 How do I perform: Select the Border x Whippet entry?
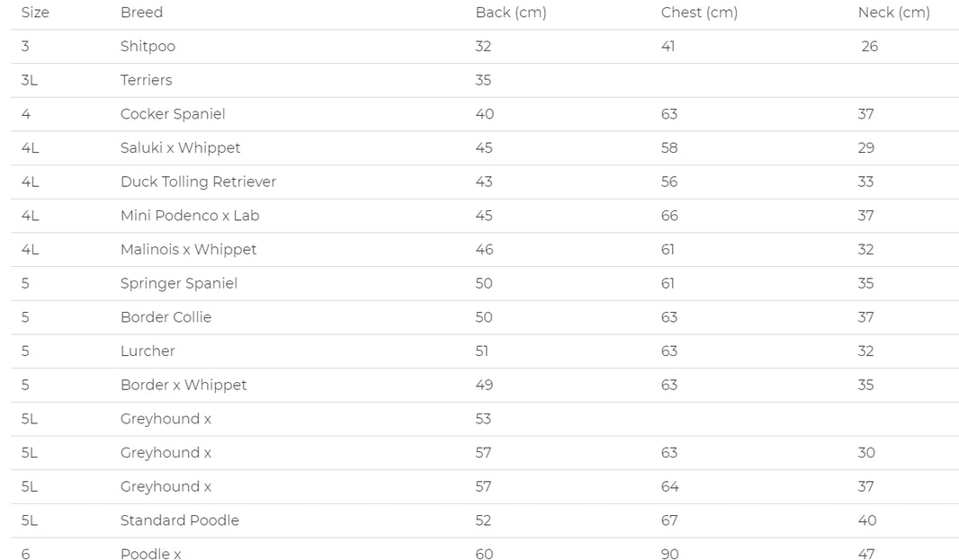click(184, 385)
